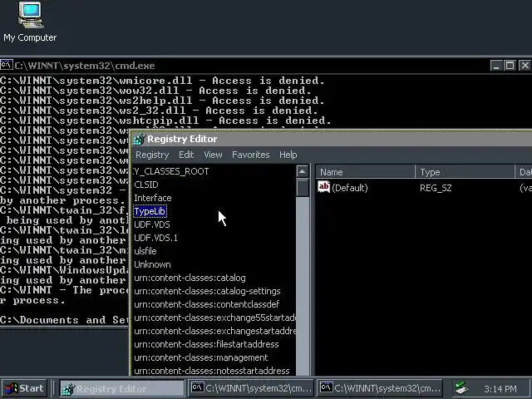
Task: Select urn:content-classes:catalog-settings key
Action: coord(207,291)
